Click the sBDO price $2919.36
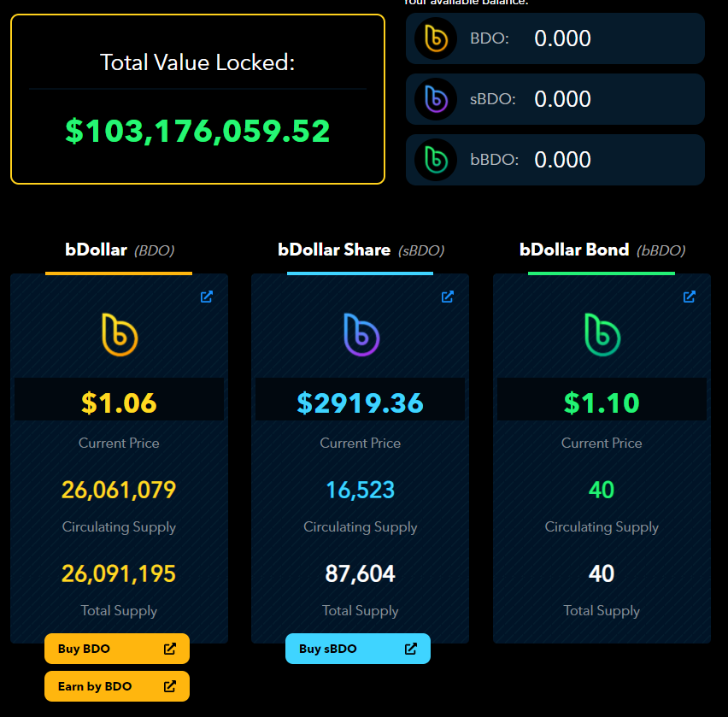Screen dimensions: 728x717 361,403
